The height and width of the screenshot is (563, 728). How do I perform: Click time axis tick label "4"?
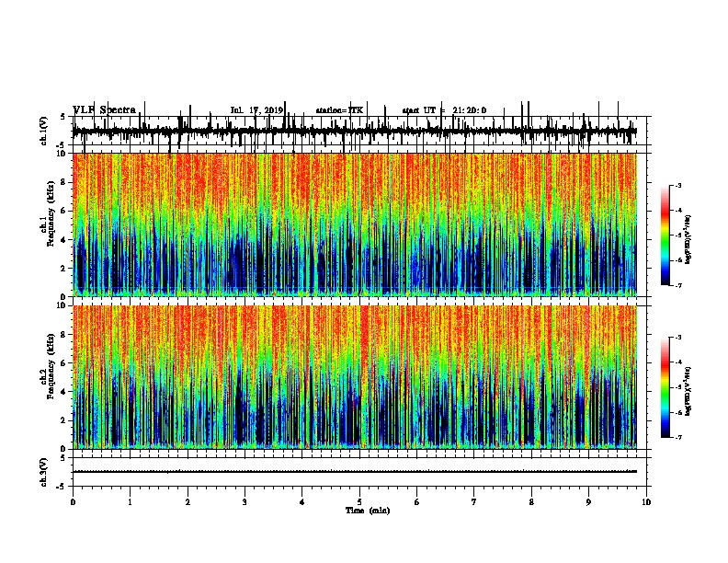click(x=302, y=502)
